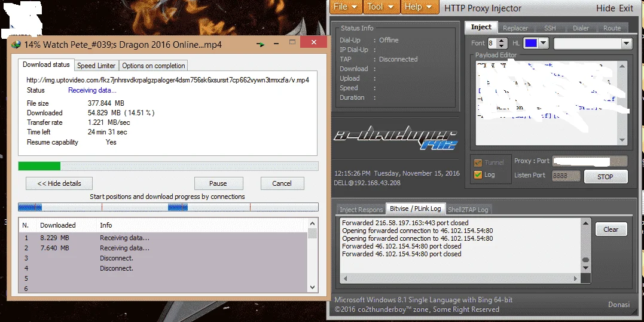Viewport: 644px width, 322px height.
Task: Click the Proxy : Port input field
Action: click(590, 161)
